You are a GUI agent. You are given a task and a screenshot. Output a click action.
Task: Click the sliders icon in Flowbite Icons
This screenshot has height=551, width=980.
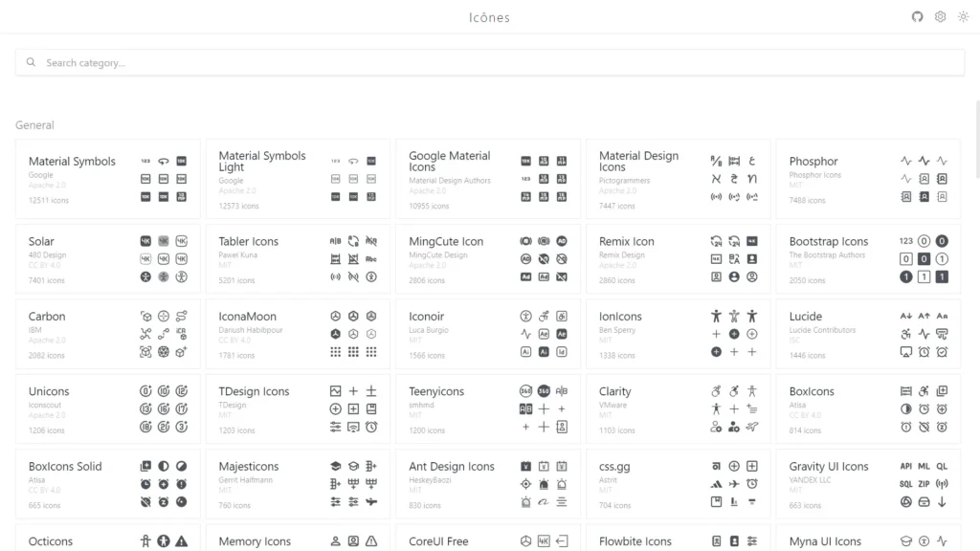coord(752,541)
